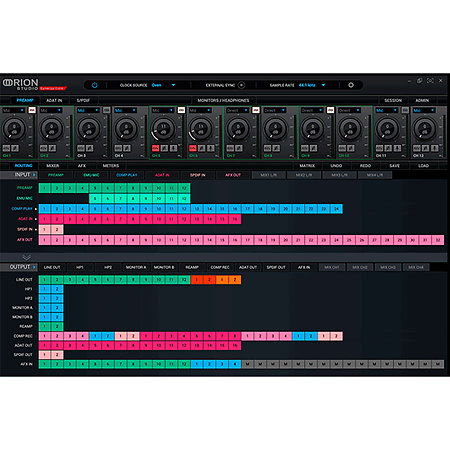Click the phase invert icon on CH 5
The width and height of the screenshot is (450, 450).
(x=164, y=148)
